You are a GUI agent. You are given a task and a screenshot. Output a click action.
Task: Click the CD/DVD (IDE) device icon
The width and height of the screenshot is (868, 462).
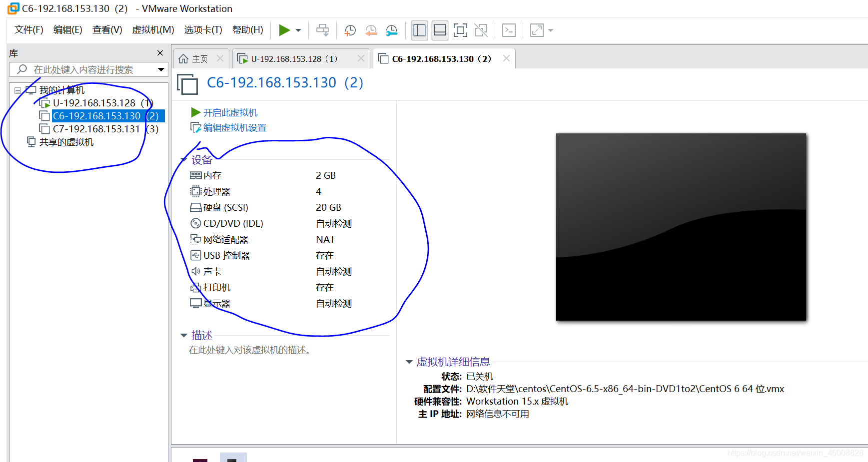196,223
